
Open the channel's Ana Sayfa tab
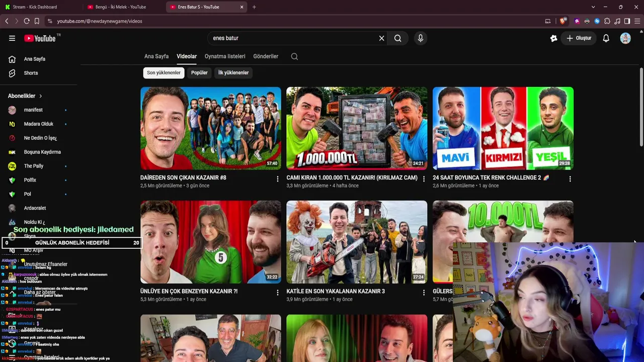click(156, 56)
